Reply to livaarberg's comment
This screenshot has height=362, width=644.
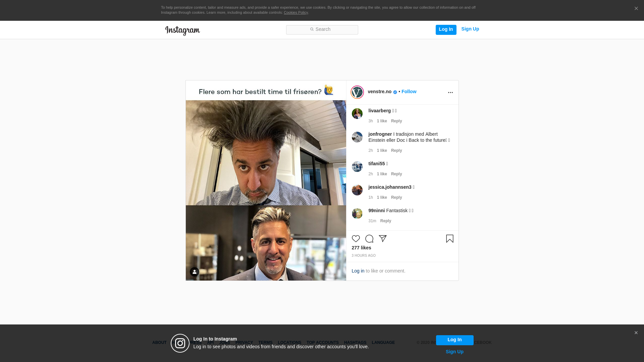396,121
